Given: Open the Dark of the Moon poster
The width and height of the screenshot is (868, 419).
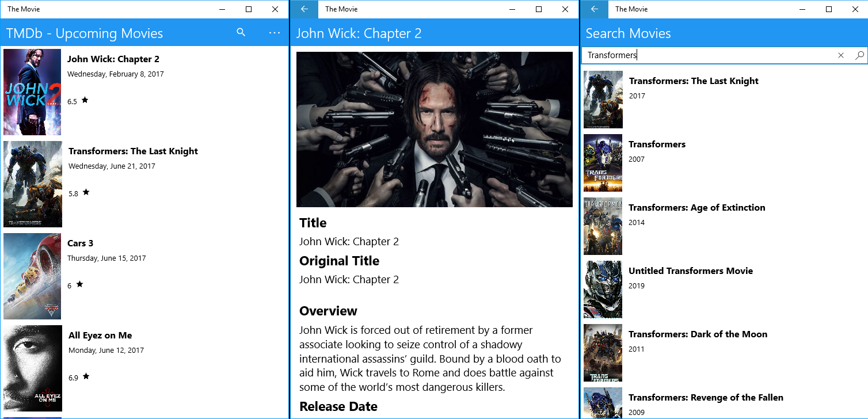Looking at the screenshot, I should pos(603,353).
